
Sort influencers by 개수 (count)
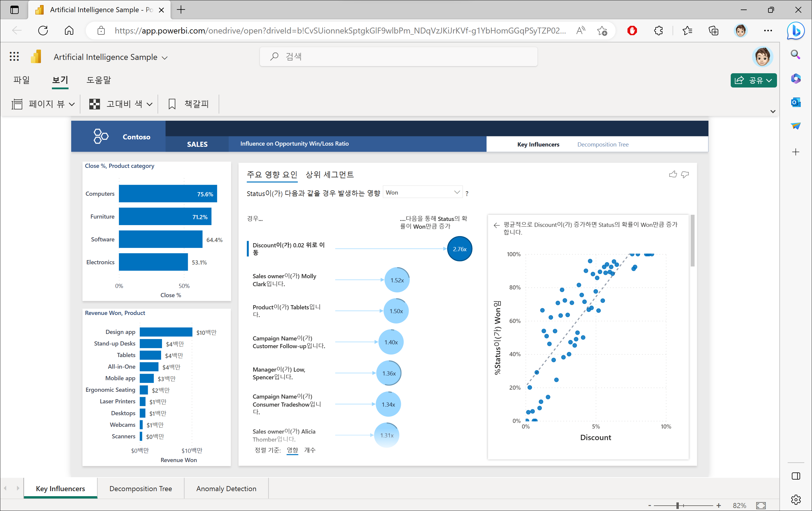pyautogui.click(x=309, y=450)
